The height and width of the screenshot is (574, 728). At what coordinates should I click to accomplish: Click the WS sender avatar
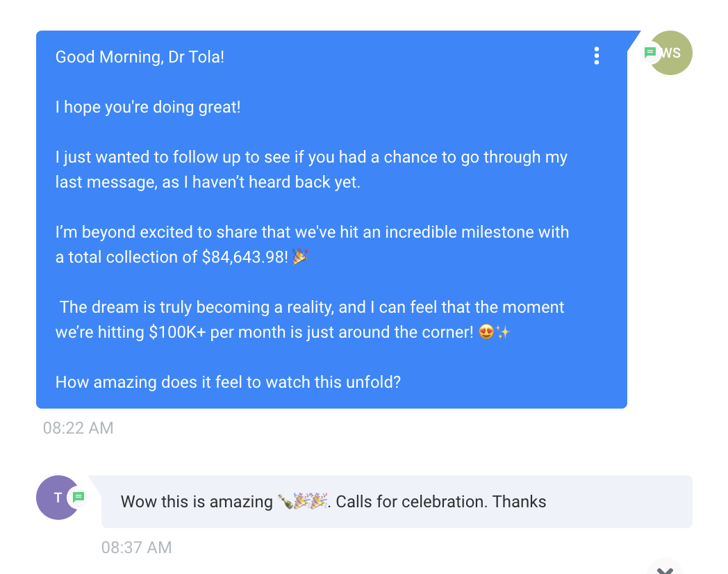click(x=672, y=53)
